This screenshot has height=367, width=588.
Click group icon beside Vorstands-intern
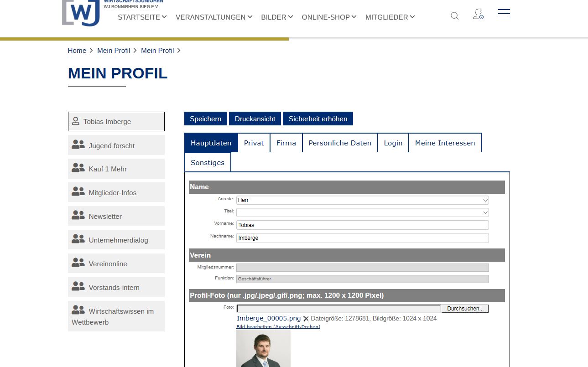point(78,287)
